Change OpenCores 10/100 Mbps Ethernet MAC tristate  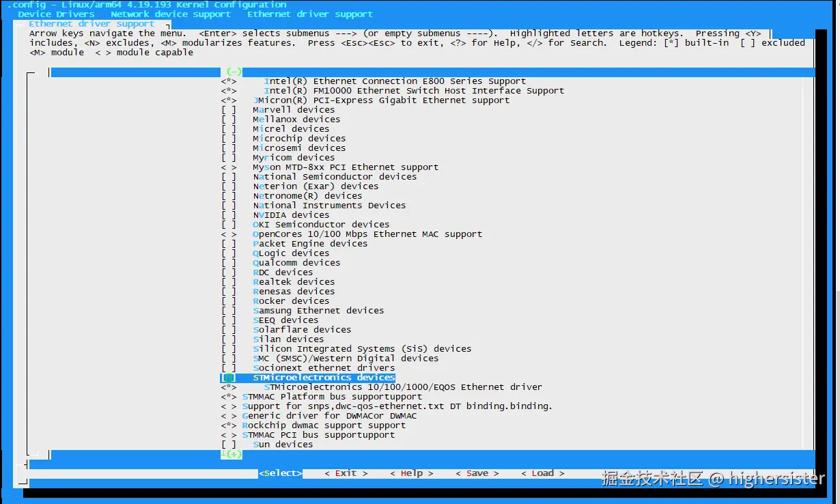coord(229,234)
